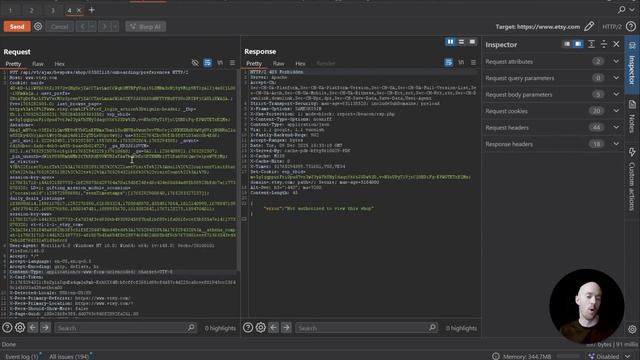The height and width of the screenshot is (360, 640).
Task: Close Repeater tab 4
Action: click(79, 10)
